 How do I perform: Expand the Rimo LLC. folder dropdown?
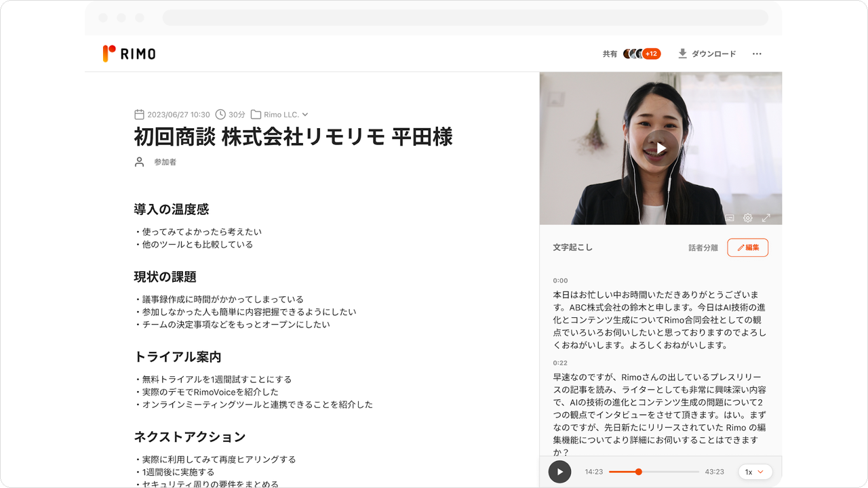[305, 115]
